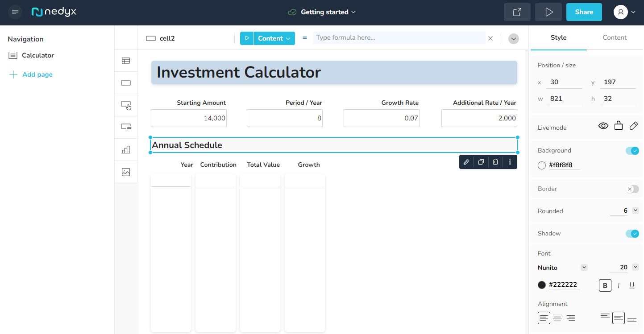644x334 pixels.
Task: Click the font color swatch #222222
Action: point(542,285)
